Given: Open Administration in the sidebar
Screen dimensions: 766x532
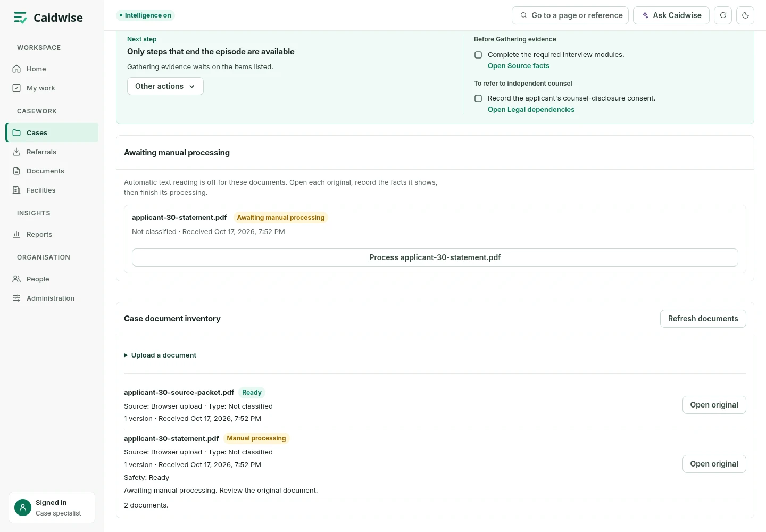Looking at the screenshot, I should [x=52, y=298].
